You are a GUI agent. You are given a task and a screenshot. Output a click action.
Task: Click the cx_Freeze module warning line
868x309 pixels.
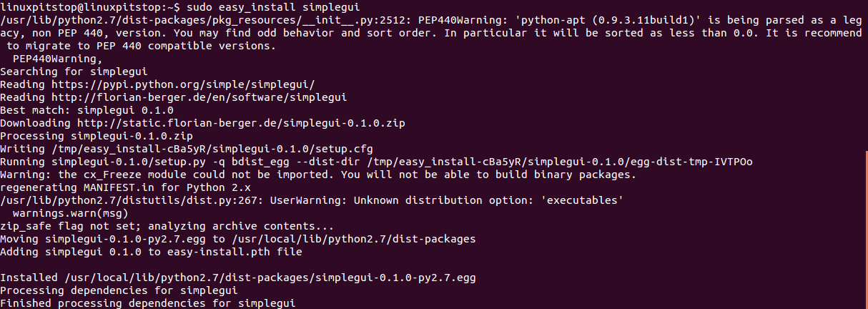coord(317,174)
